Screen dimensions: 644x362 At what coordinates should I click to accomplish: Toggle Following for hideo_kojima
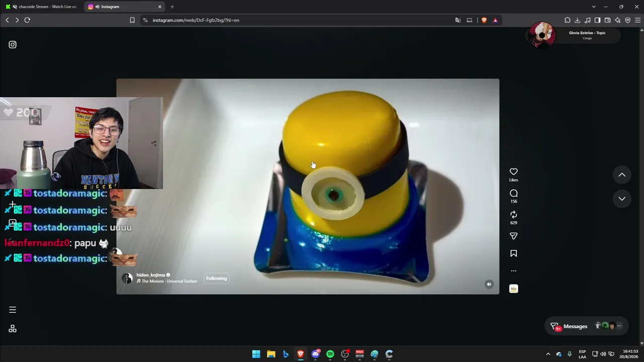pyautogui.click(x=216, y=279)
